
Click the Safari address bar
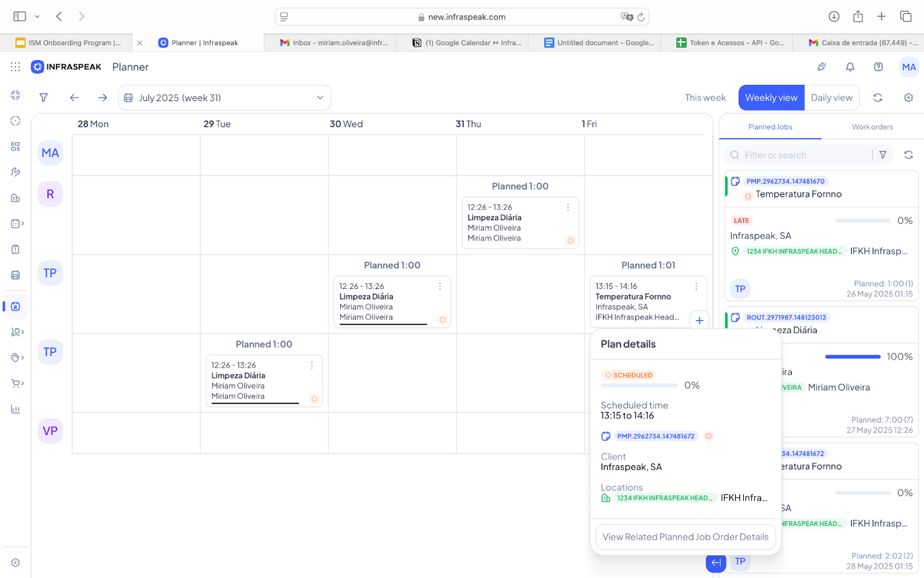click(x=462, y=17)
